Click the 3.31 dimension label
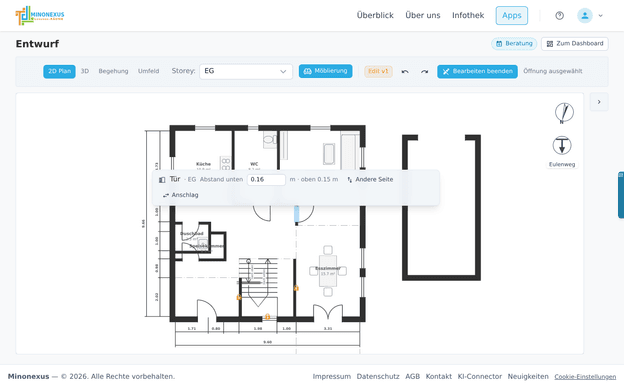The height and width of the screenshot is (390, 624). pos(328,329)
